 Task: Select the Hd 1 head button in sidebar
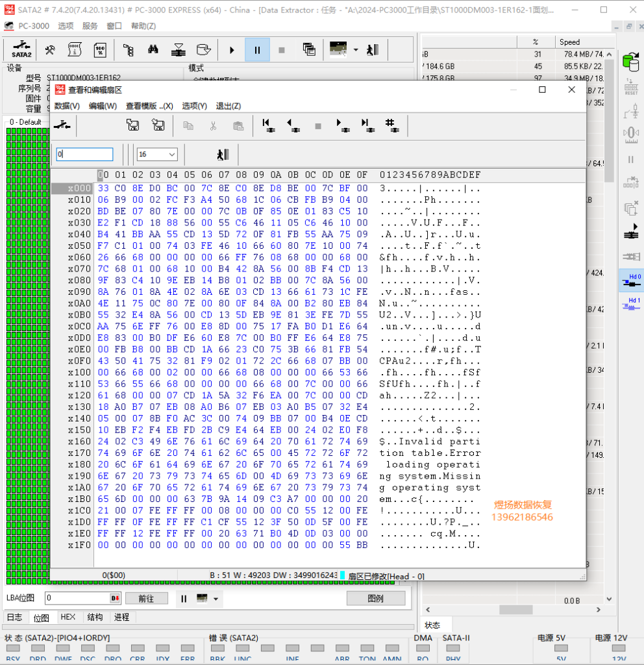pyautogui.click(x=631, y=304)
